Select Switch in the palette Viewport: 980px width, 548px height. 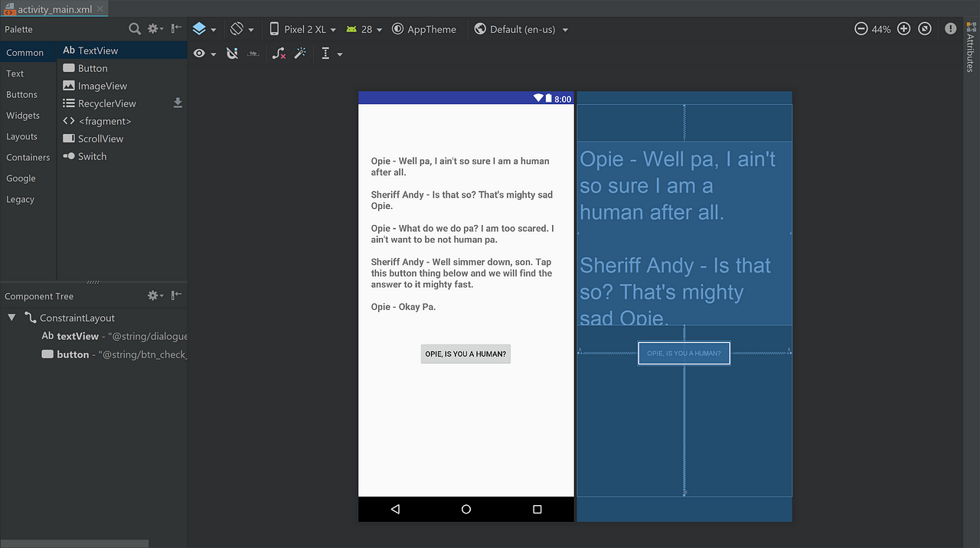(122, 156)
